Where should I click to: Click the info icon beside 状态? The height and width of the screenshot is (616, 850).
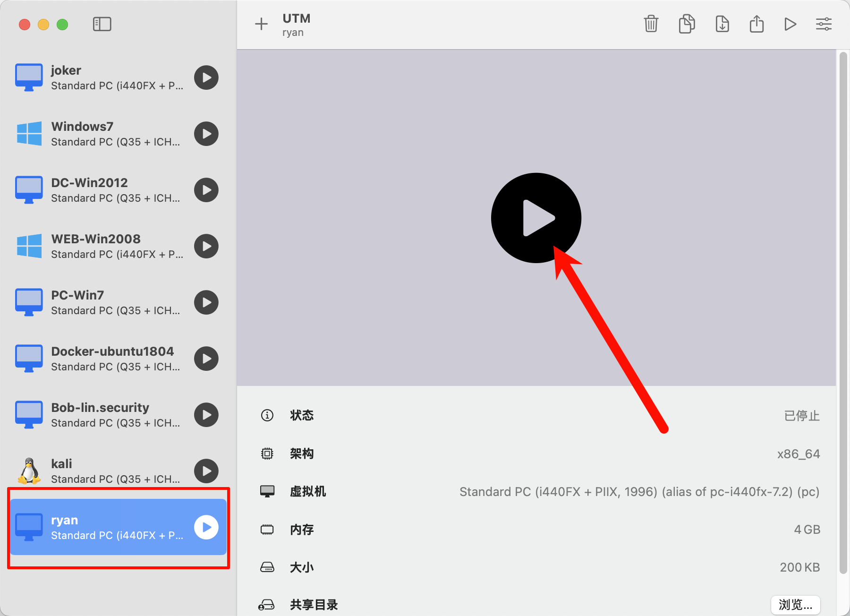click(x=267, y=415)
